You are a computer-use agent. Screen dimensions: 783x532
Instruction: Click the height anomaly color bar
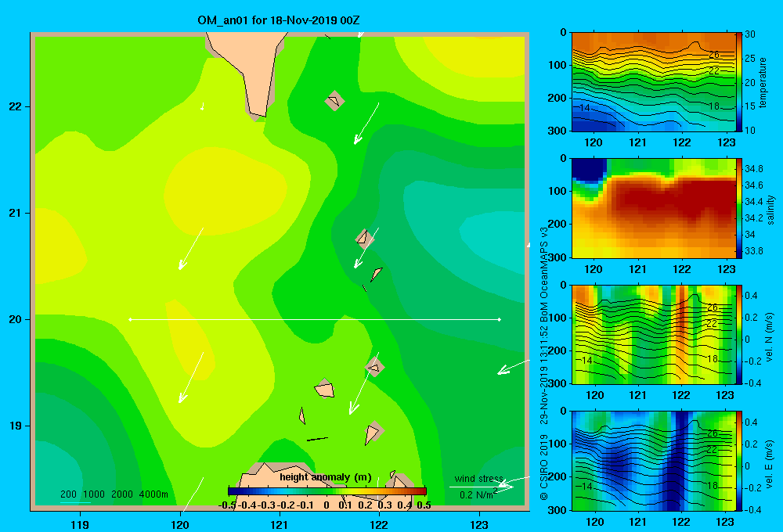[327, 491]
